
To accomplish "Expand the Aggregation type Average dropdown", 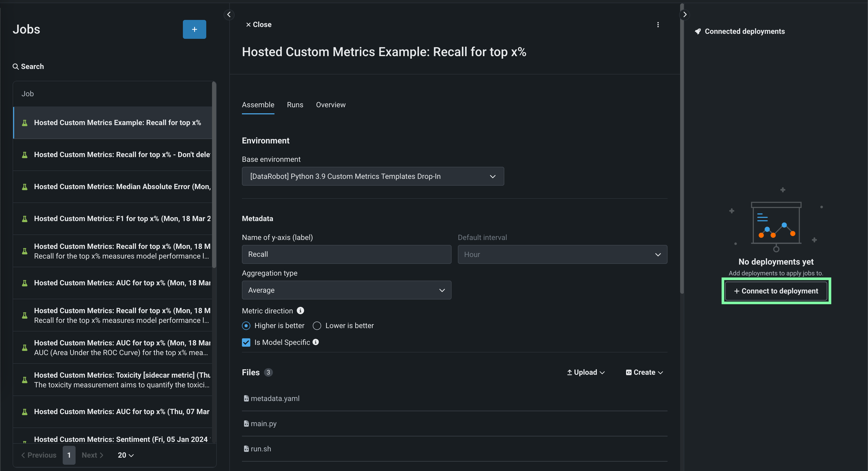I will [x=346, y=290].
